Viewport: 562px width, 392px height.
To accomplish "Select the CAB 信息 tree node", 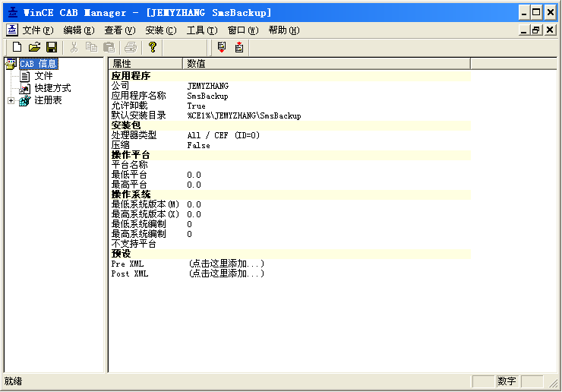I will tap(38, 64).
